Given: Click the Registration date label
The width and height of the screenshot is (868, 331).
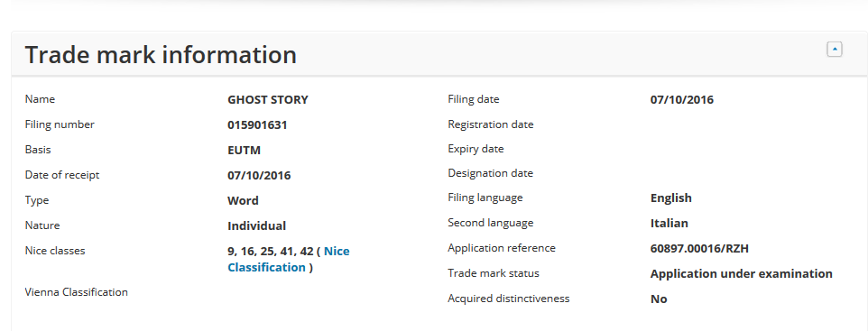Looking at the screenshot, I should (491, 124).
